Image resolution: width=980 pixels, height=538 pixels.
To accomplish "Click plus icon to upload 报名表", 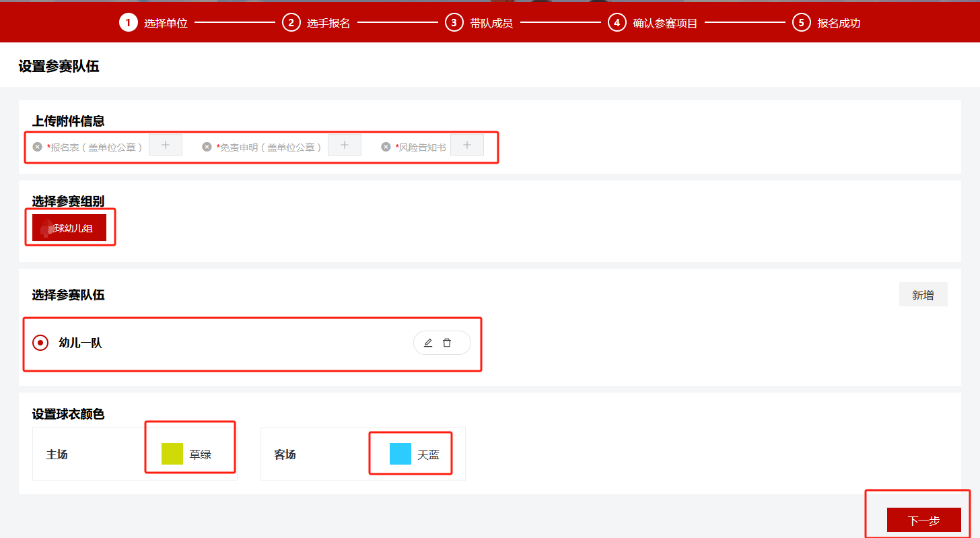I will click(166, 145).
